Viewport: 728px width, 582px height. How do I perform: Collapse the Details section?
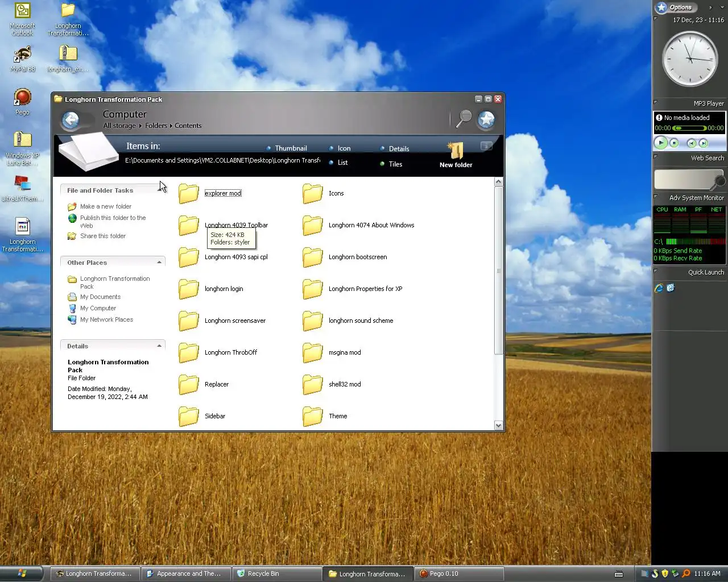pyautogui.click(x=159, y=346)
